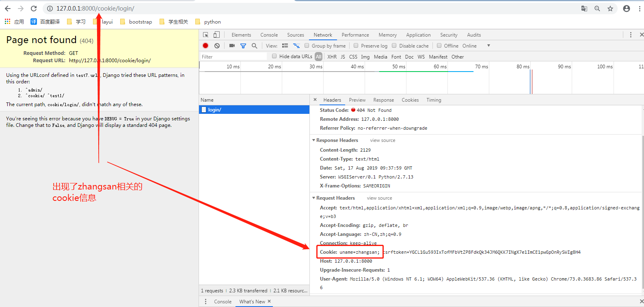The image size is (644, 307).
Task: Click capture screenshots camera icon
Action: (232, 46)
